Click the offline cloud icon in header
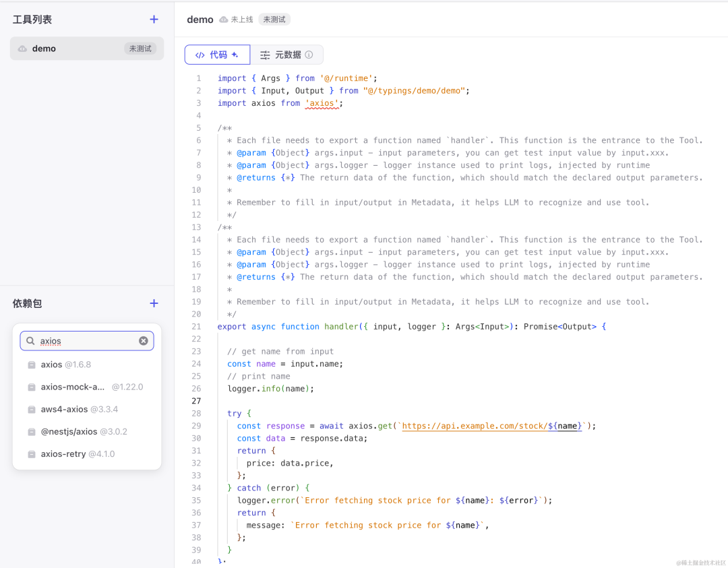The width and height of the screenshot is (728, 568). point(224,20)
